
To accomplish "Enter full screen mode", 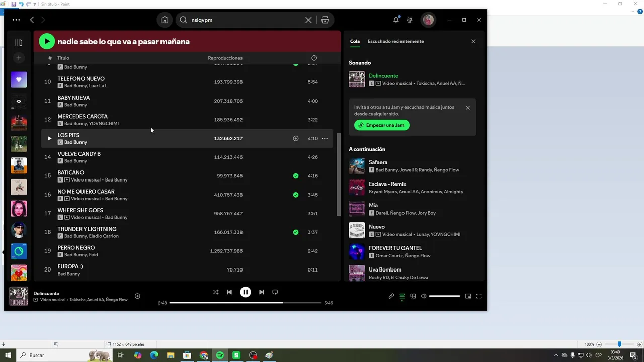I will (479, 296).
